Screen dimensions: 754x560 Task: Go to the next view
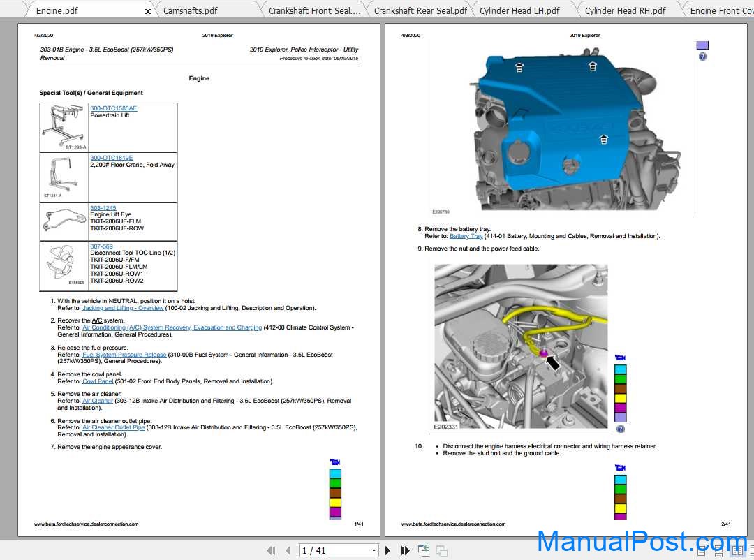pos(441,550)
